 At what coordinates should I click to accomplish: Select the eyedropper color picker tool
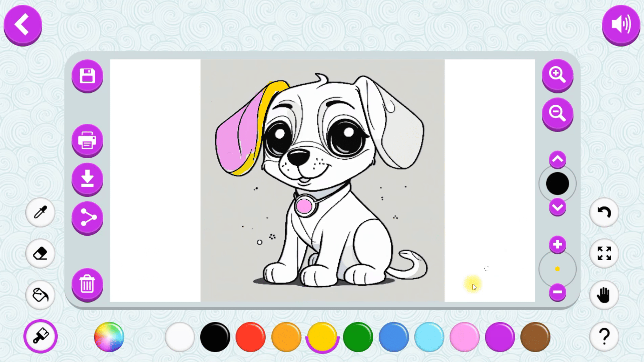[x=40, y=212]
